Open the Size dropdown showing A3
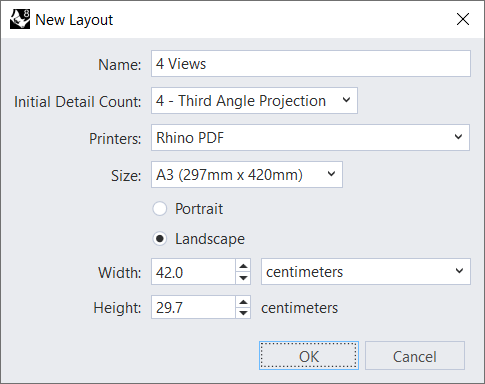 247,175
